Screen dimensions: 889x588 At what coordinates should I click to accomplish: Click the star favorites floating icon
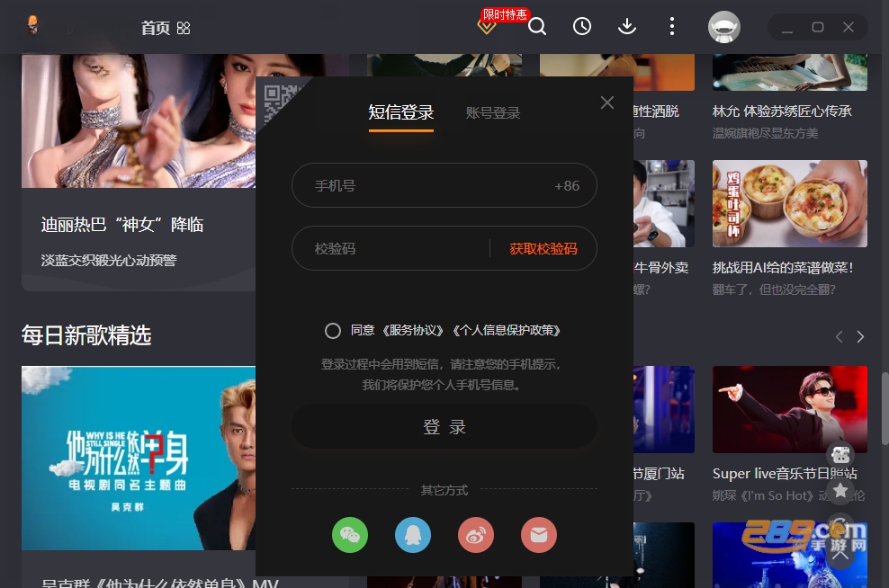pyautogui.click(x=840, y=491)
